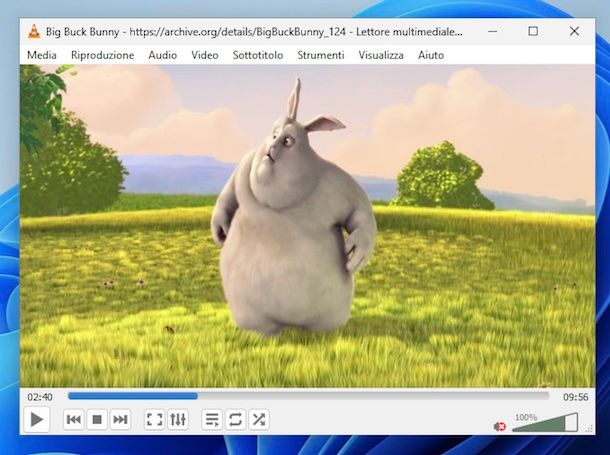
Task: Open the Media menu
Action: point(42,55)
